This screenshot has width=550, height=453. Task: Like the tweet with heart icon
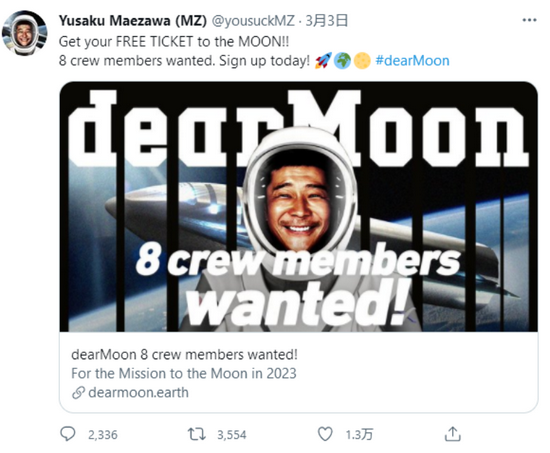point(325,434)
